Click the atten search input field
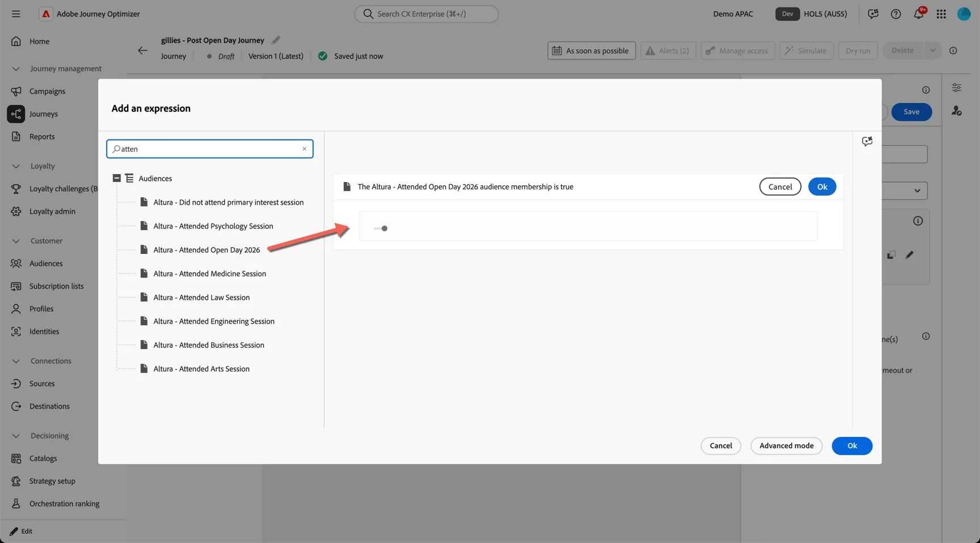Screen dimensions: 980x543 210,149
